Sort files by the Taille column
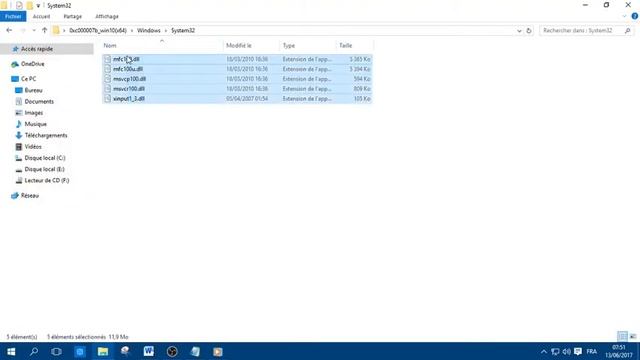 [354, 46]
